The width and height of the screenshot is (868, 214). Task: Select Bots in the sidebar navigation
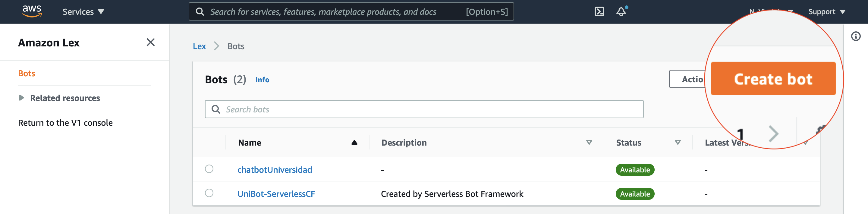point(27,73)
